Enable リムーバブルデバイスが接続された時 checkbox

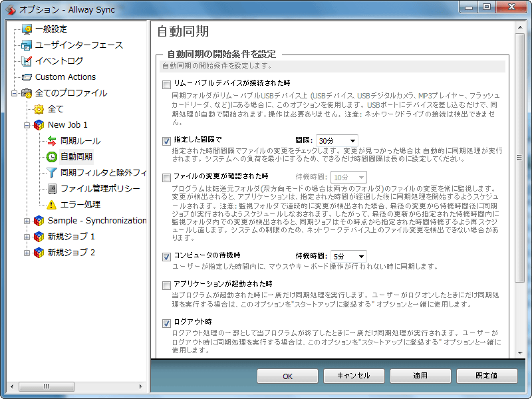point(166,84)
